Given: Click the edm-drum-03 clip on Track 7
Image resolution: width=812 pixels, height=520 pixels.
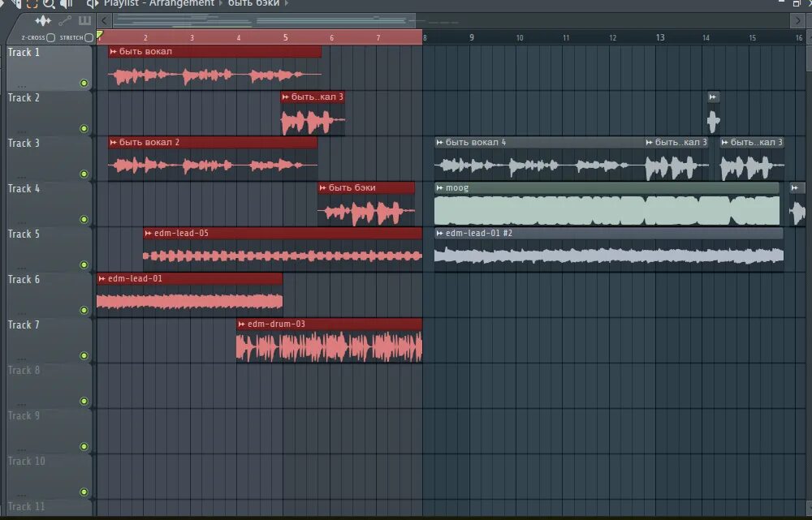Looking at the screenshot, I should click(x=329, y=341).
